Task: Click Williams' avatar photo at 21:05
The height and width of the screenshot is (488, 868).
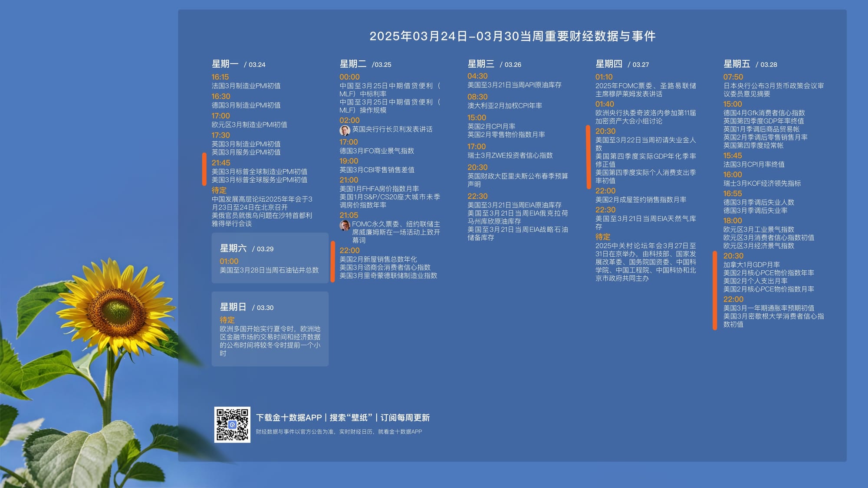Action: pyautogui.click(x=345, y=225)
